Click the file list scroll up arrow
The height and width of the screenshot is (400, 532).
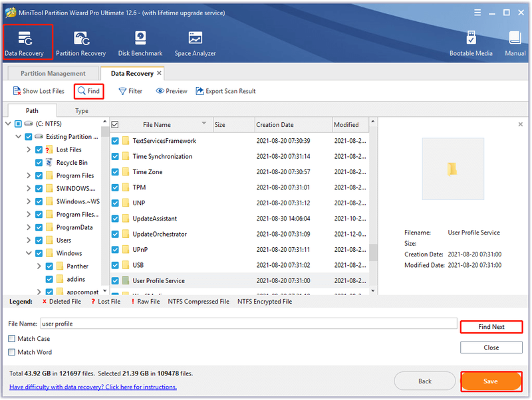(373, 122)
